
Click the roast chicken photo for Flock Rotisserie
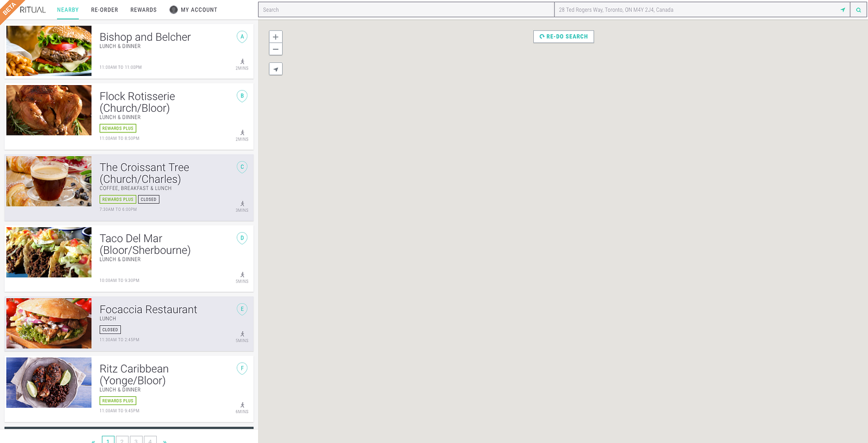pos(49,110)
